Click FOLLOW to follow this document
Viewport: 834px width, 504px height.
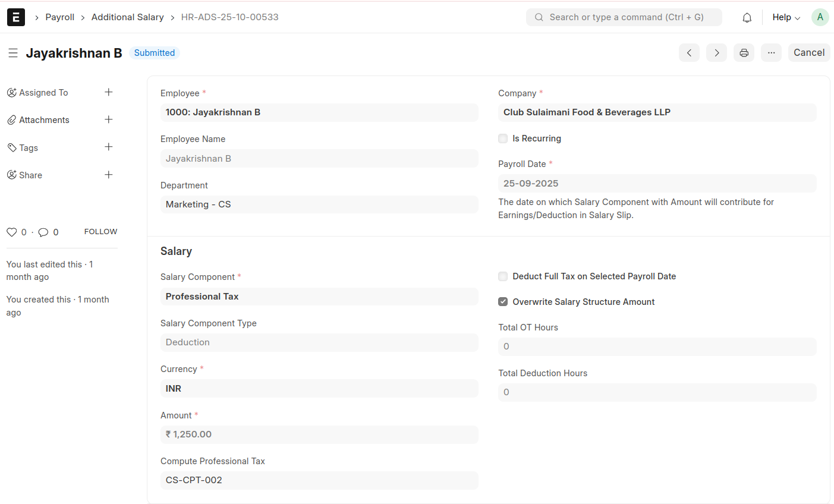100,232
